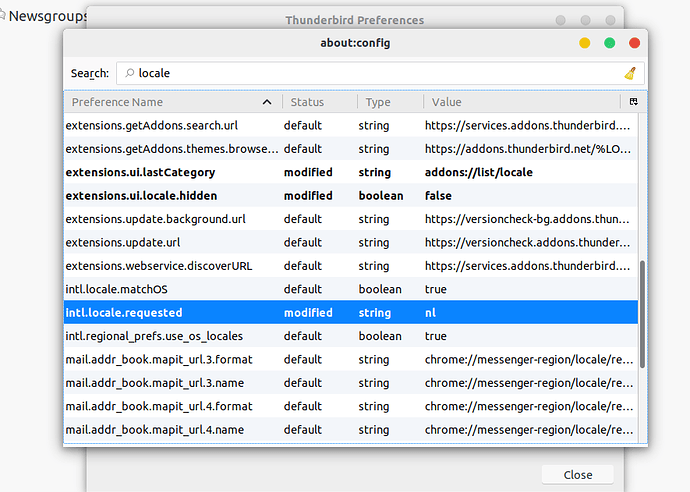Click the yellow minimize button of about:config

(x=584, y=43)
